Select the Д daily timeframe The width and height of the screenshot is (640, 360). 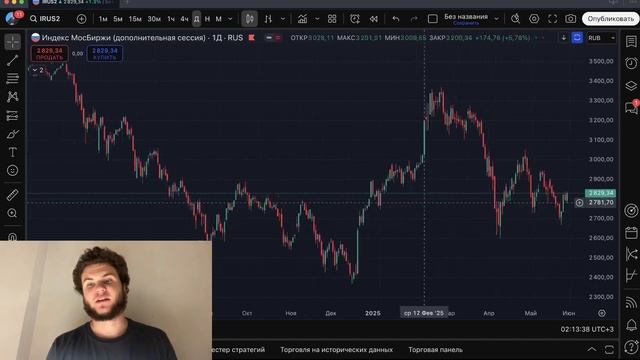(196, 19)
